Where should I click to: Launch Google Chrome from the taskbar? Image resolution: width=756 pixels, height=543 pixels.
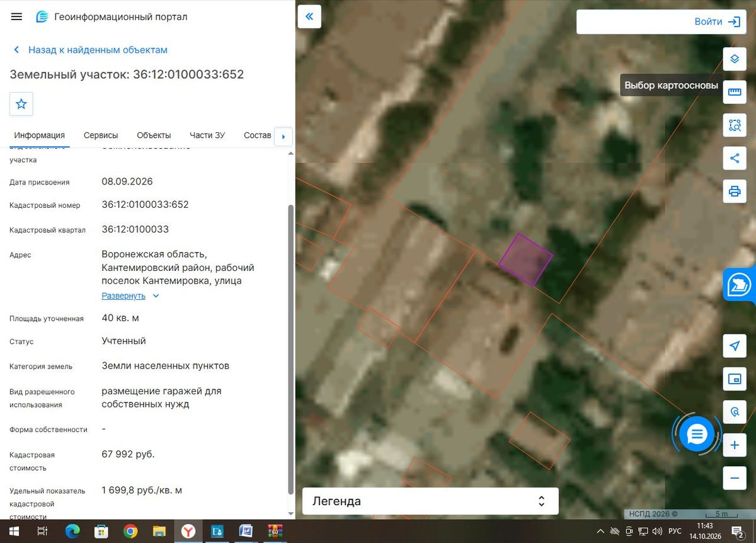(x=130, y=531)
